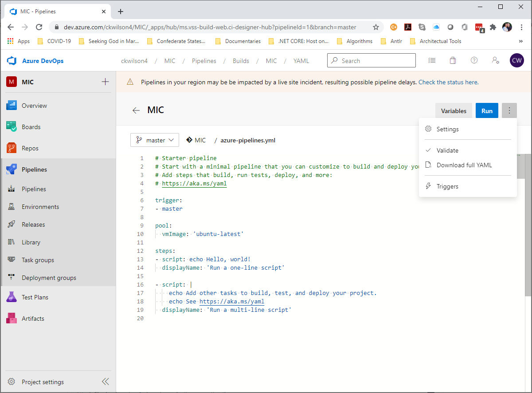Run the MIC pipeline
This screenshot has height=393, width=532.
coord(487,110)
